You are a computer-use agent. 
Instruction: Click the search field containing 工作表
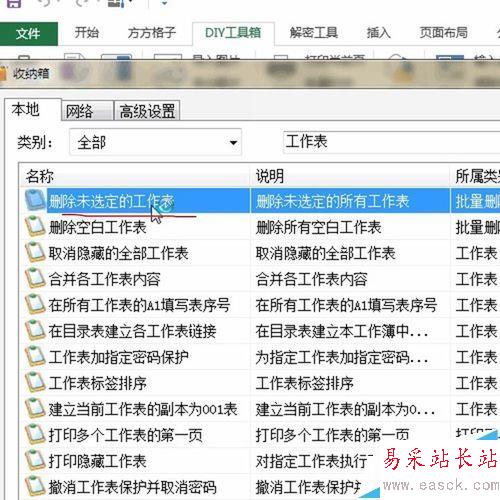391,142
